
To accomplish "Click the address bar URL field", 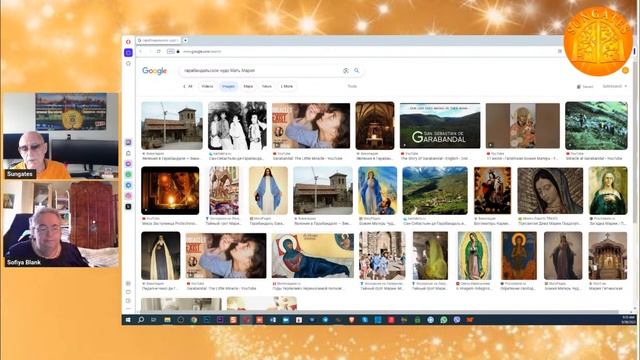I will 367,51.
